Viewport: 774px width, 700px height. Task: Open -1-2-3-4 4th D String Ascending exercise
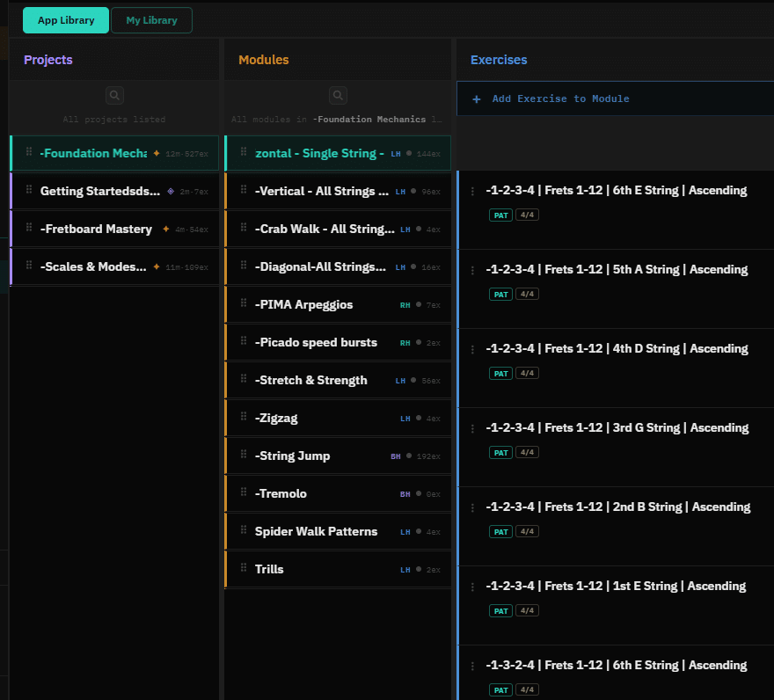[x=616, y=368]
